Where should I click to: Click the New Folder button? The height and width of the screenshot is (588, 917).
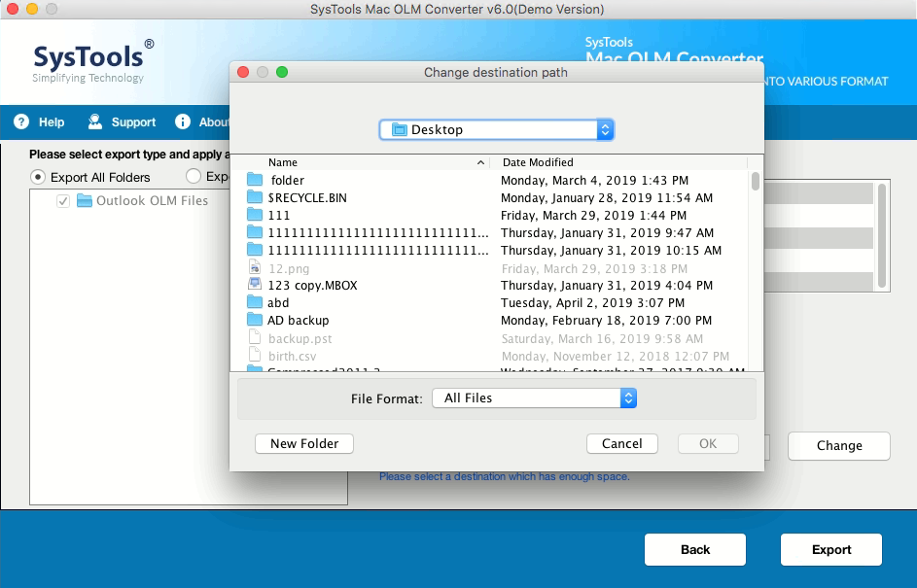click(304, 443)
